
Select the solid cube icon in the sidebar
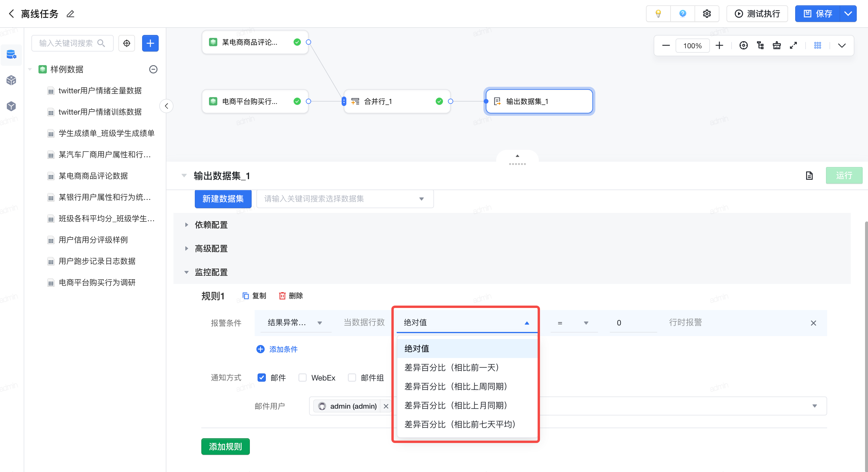[x=12, y=106]
